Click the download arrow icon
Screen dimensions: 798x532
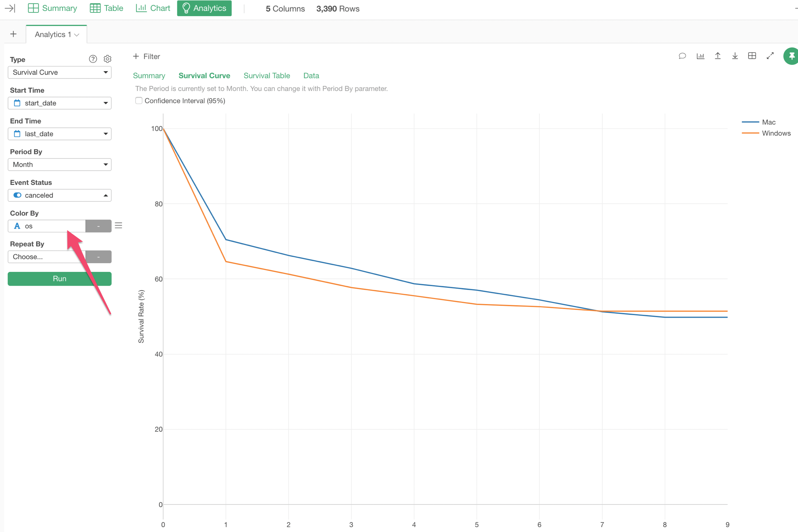click(x=735, y=56)
